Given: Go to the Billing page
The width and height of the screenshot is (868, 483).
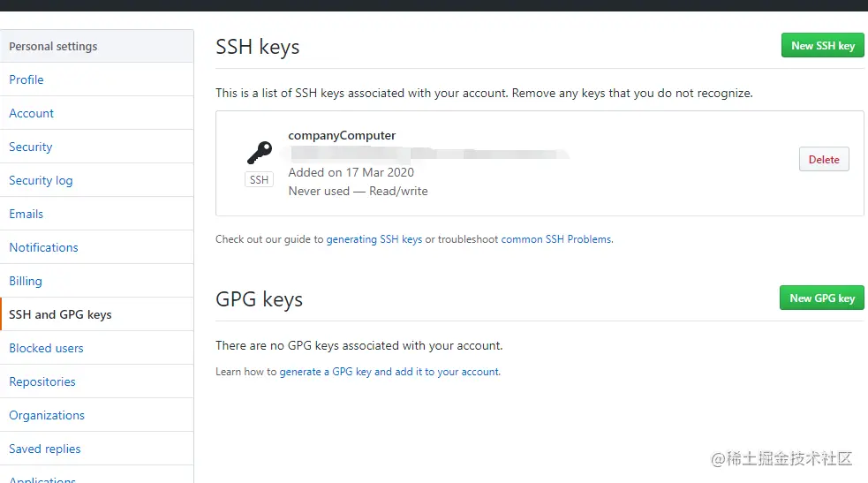Looking at the screenshot, I should click(26, 281).
